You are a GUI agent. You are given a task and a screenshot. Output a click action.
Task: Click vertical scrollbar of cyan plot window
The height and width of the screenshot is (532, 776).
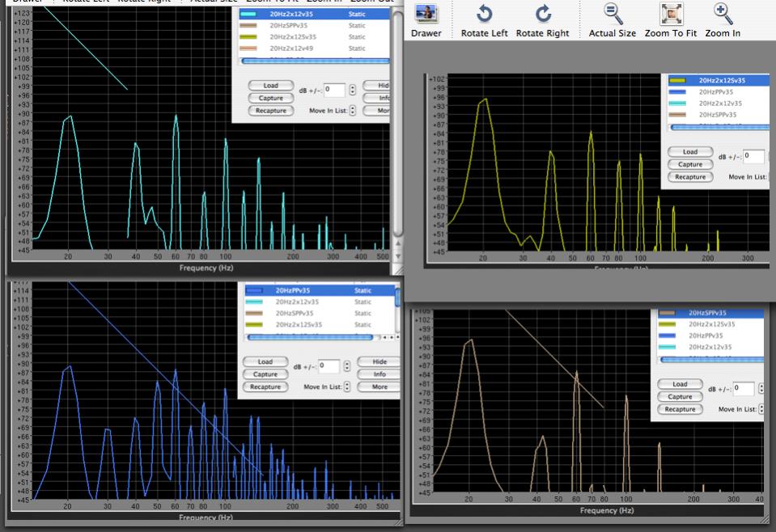click(x=398, y=124)
